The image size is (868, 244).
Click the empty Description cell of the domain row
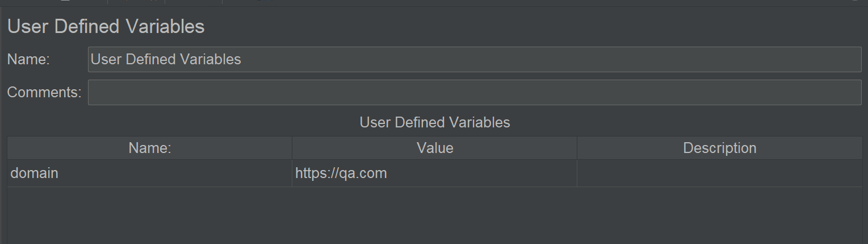tap(720, 173)
